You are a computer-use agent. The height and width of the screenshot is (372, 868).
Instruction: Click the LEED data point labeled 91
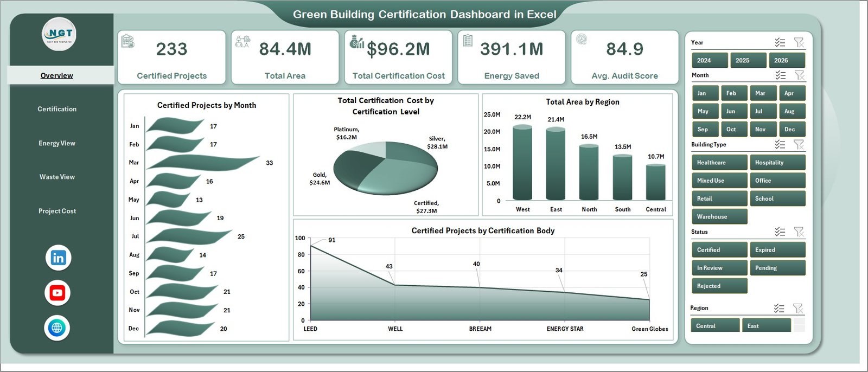click(311, 246)
